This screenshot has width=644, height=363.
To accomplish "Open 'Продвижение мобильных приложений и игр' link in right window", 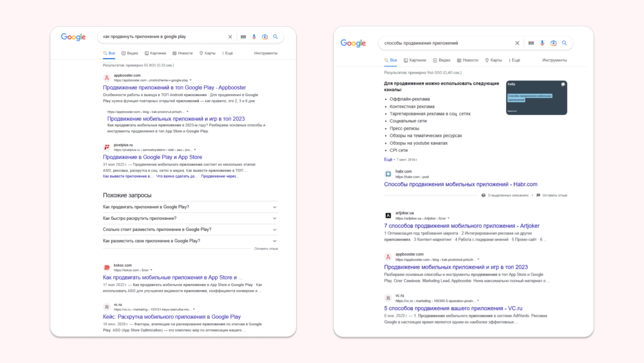I will click(456, 267).
